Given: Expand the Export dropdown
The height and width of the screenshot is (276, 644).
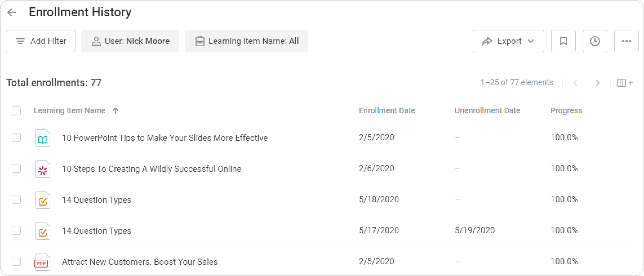Looking at the screenshot, I should coord(508,41).
